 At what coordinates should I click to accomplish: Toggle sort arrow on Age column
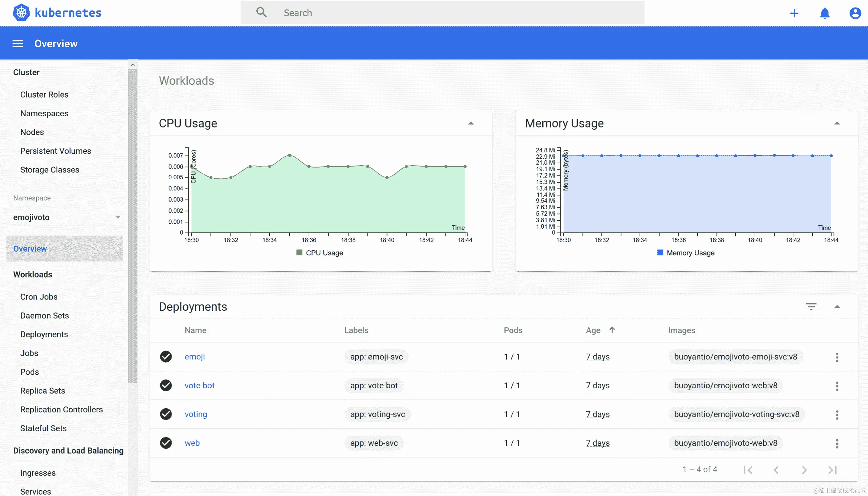[612, 330]
